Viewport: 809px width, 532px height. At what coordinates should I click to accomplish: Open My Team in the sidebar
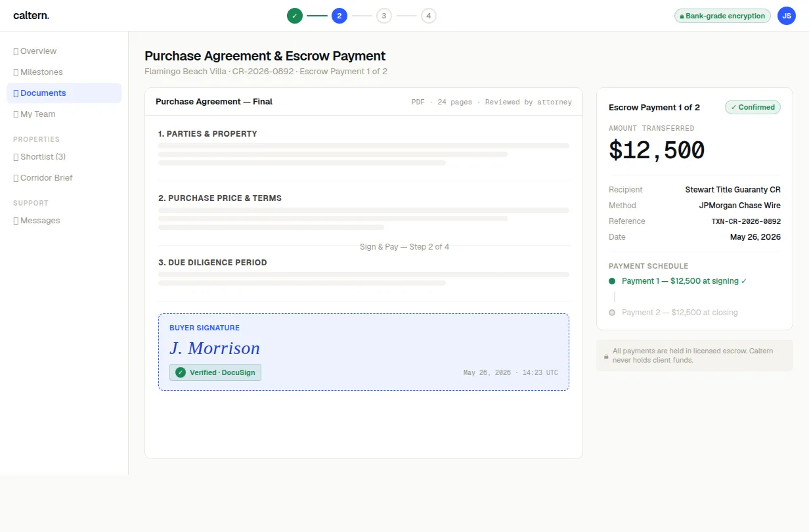click(64, 114)
